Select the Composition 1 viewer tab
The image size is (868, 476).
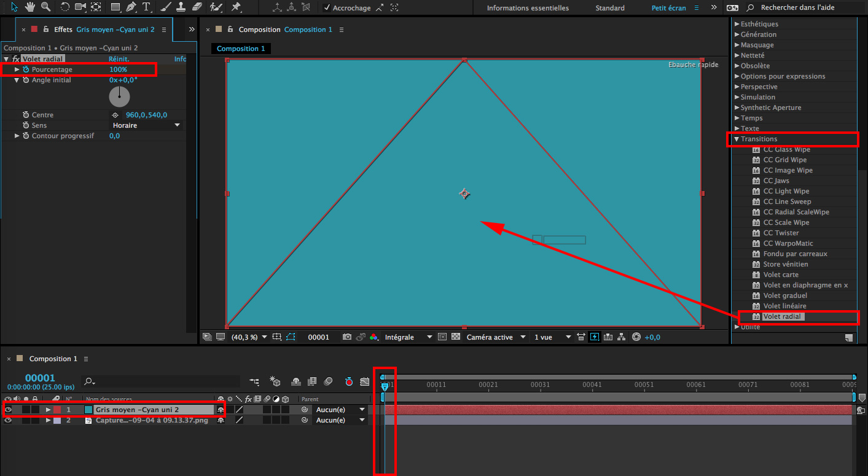[x=241, y=49]
